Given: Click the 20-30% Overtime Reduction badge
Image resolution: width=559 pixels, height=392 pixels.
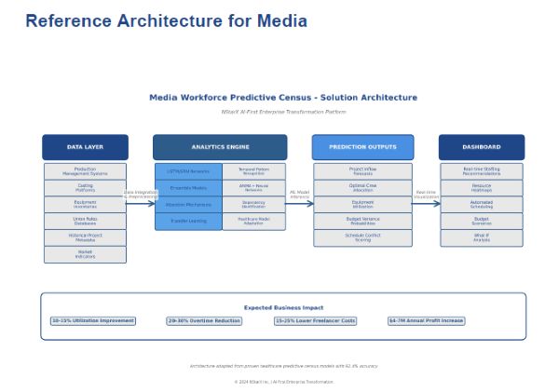Looking at the screenshot, I should point(204,321).
